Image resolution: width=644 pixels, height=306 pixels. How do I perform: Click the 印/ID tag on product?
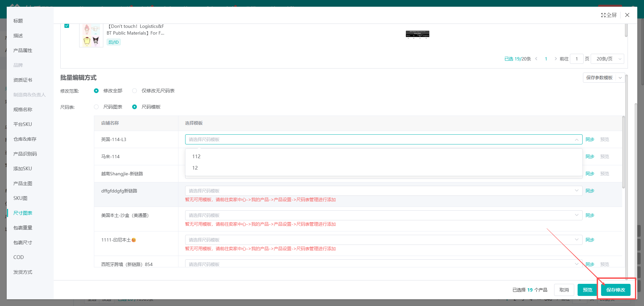click(x=114, y=42)
